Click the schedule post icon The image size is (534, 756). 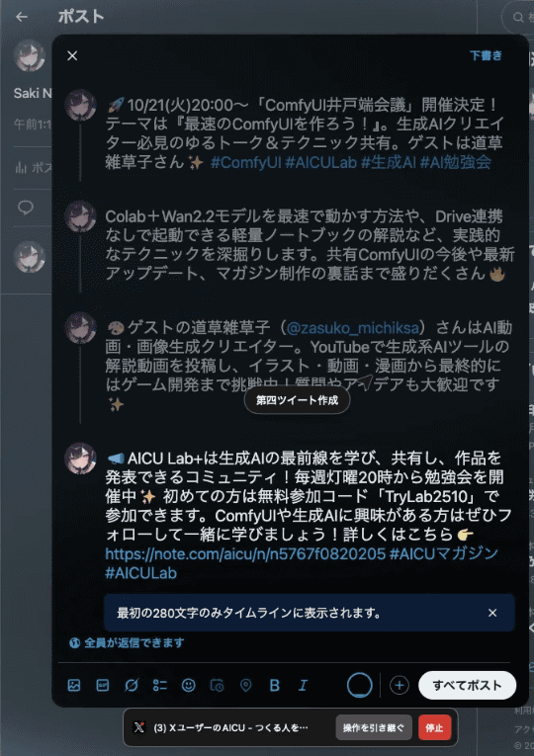pos(218,685)
